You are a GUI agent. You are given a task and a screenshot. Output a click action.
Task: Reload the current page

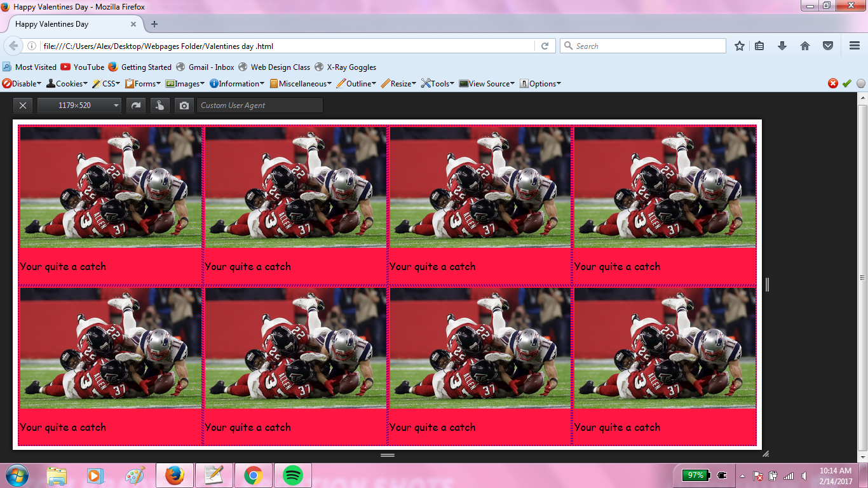[x=545, y=46]
